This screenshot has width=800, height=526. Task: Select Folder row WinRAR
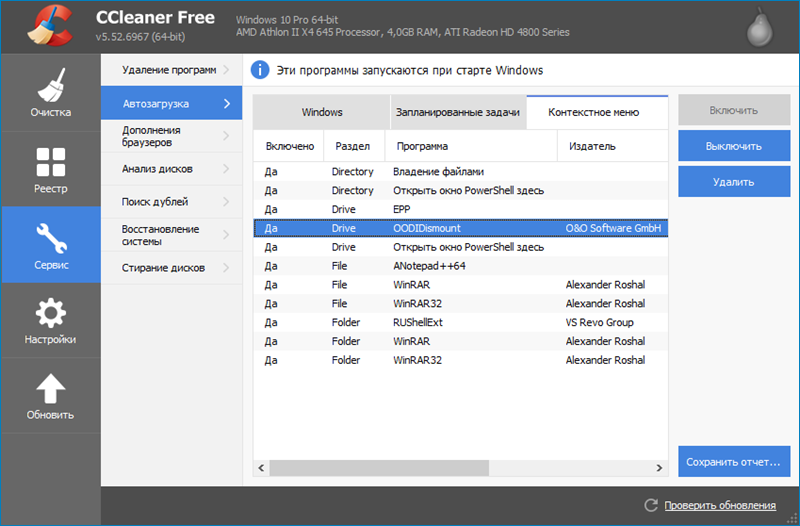pos(461,341)
